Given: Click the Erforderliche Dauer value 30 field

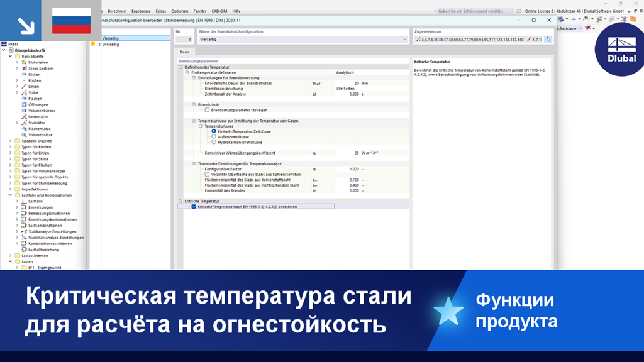Looking at the screenshot, I should 347,83.
